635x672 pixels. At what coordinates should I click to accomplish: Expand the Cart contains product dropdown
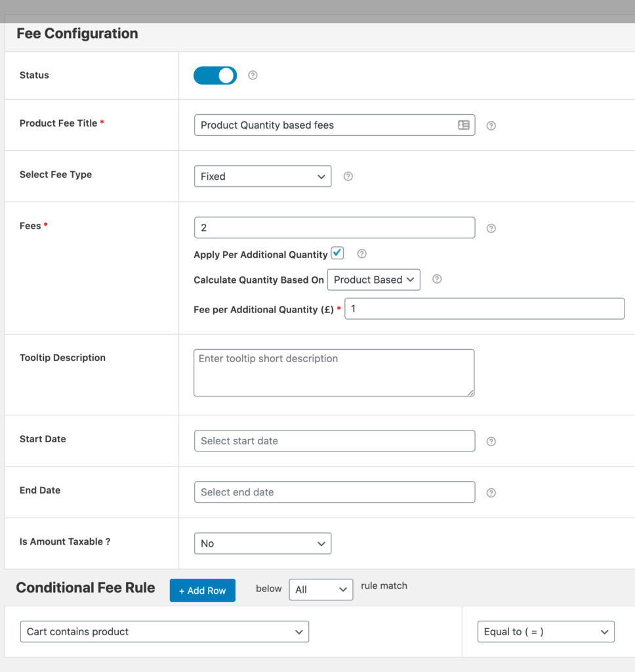pyautogui.click(x=165, y=632)
